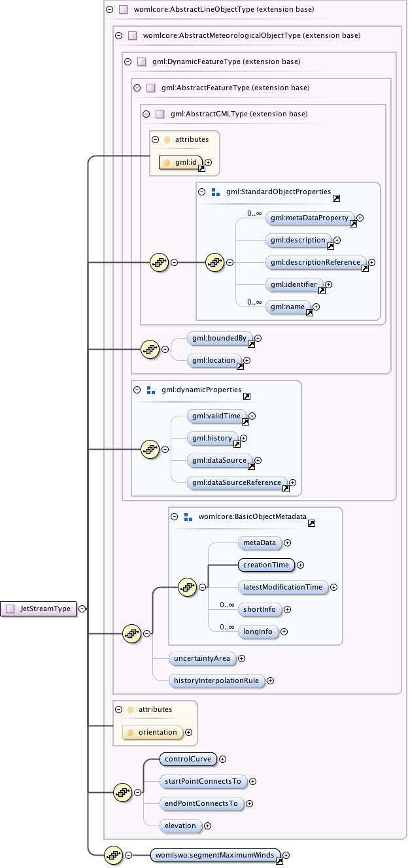Expand gml:metaDataProperty element
Screen dimensions: 408x868
point(360,218)
